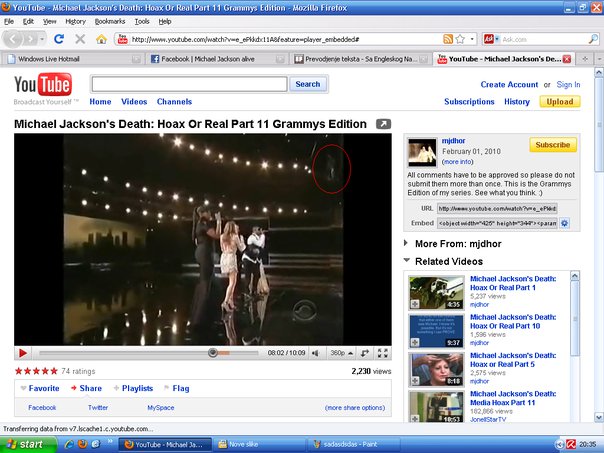The width and height of the screenshot is (604, 453).
Task: Switch the video to fullscreen
Action: click(383, 353)
